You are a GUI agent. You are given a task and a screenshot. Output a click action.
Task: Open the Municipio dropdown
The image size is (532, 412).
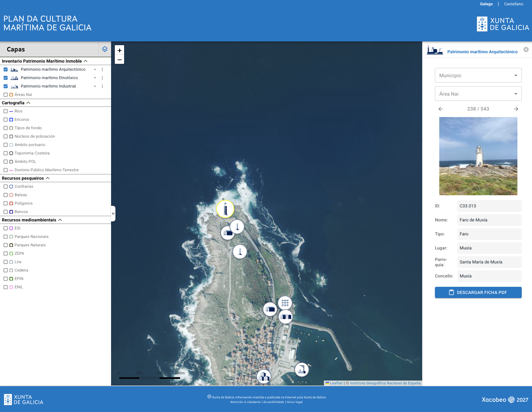(x=478, y=75)
